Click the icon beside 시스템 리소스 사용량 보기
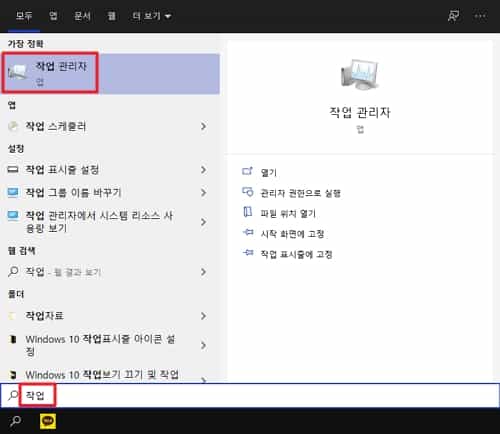Viewport: 500px width, 434px height. pos(13,216)
